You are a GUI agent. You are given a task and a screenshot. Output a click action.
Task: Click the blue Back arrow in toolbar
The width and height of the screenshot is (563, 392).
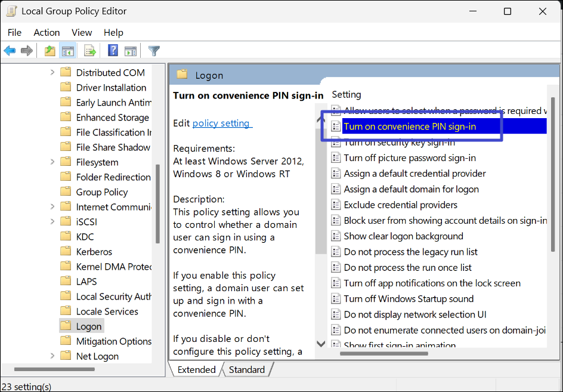[10, 51]
